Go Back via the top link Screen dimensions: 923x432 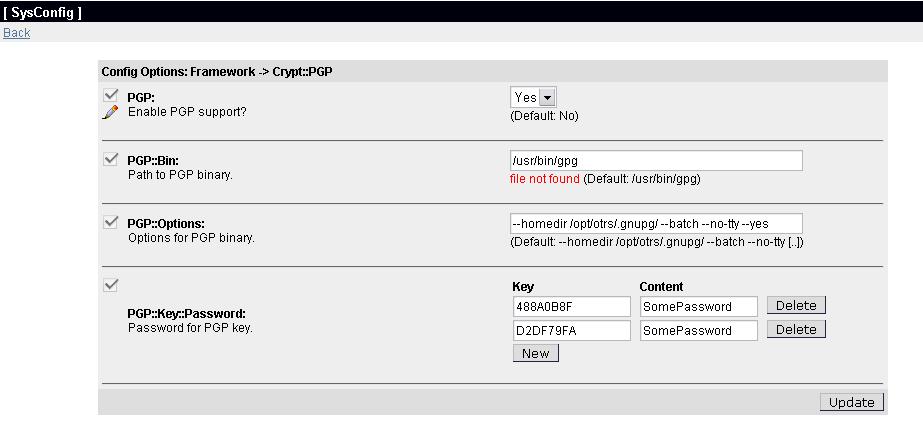point(16,33)
